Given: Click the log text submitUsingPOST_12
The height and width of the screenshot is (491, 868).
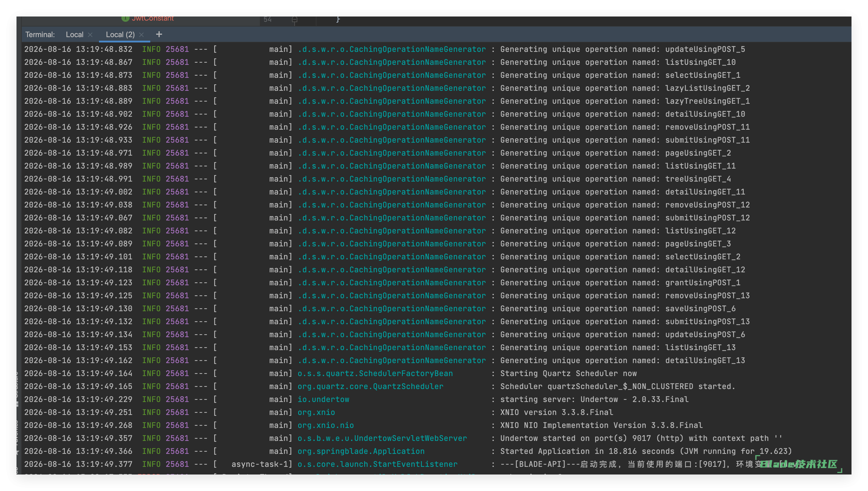Looking at the screenshot, I should 707,218.
